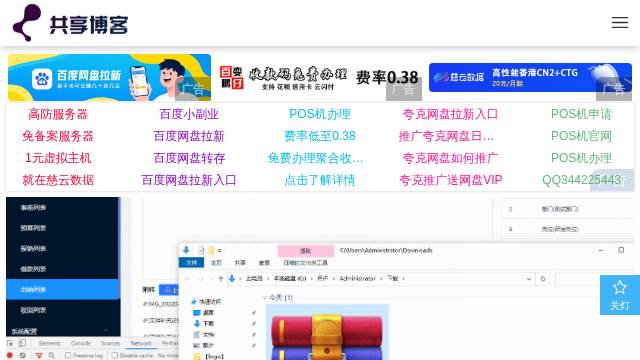The height and width of the screenshot is (360, 640).
Task: Select 快速访问 in Explorer navigation pane
Action: pos(206,302)
